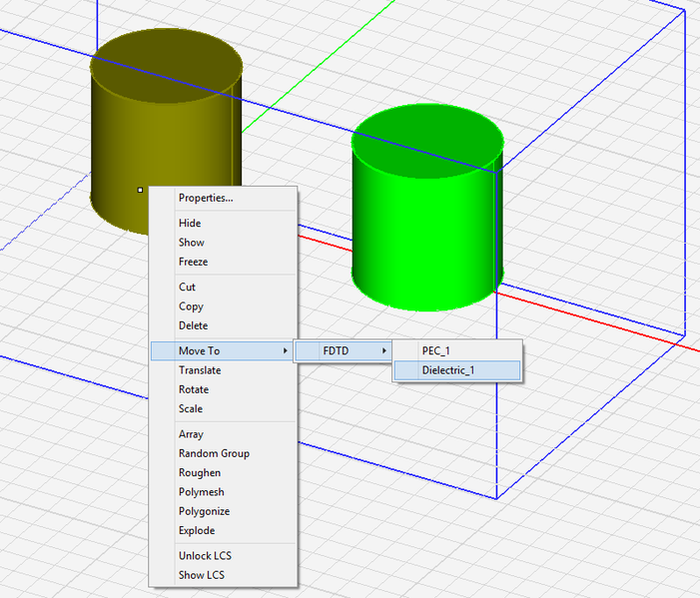The width and height of the screenshot is (700, 598).
Task: Select Unlock LCS menu entry
Action: pyautogui.click(x=205, y=555)
